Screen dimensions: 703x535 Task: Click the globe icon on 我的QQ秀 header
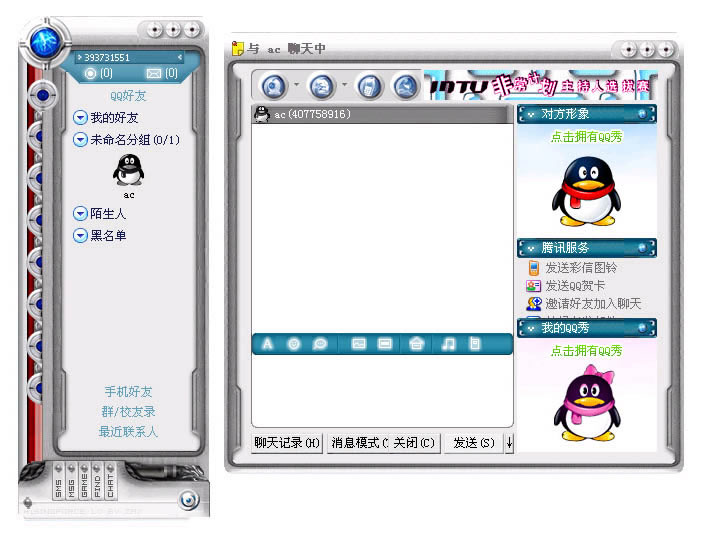[642, 328]
